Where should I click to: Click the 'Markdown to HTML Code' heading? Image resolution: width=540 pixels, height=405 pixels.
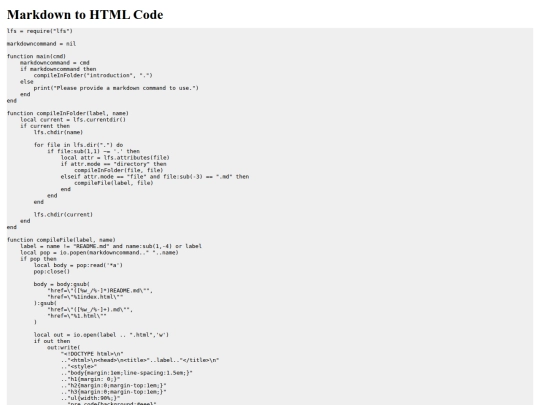point(85,15)
